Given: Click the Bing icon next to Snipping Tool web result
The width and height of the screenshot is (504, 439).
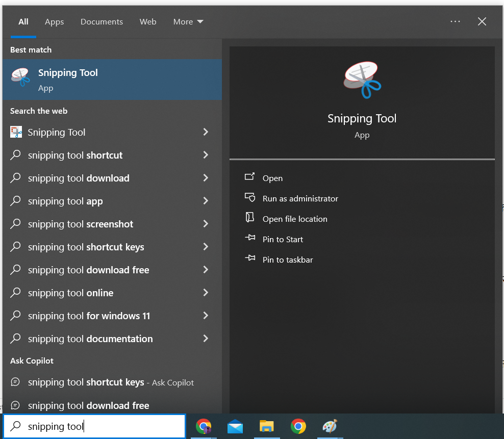Looking at the screenshot, I should click(15, 132).
